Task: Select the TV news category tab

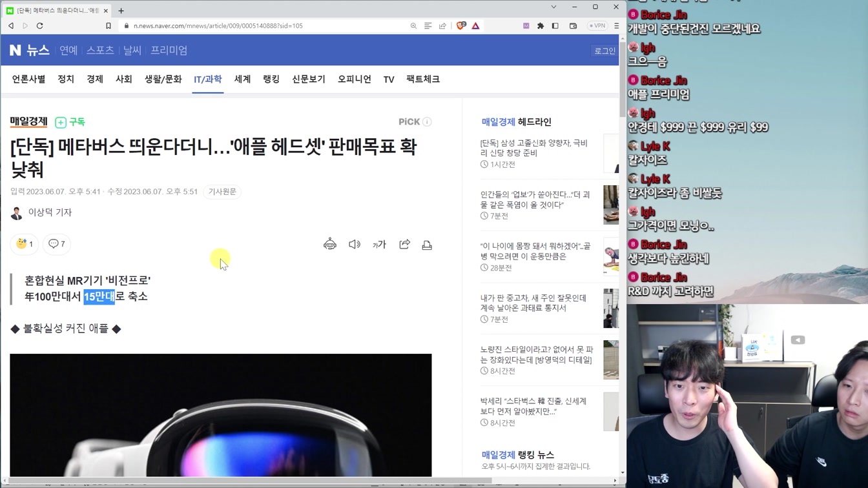Action: 389,79
